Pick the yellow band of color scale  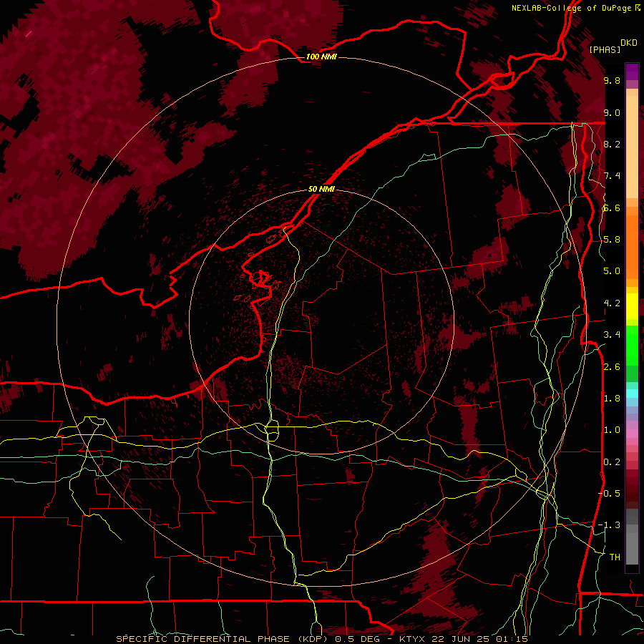[x=632, y=306]
